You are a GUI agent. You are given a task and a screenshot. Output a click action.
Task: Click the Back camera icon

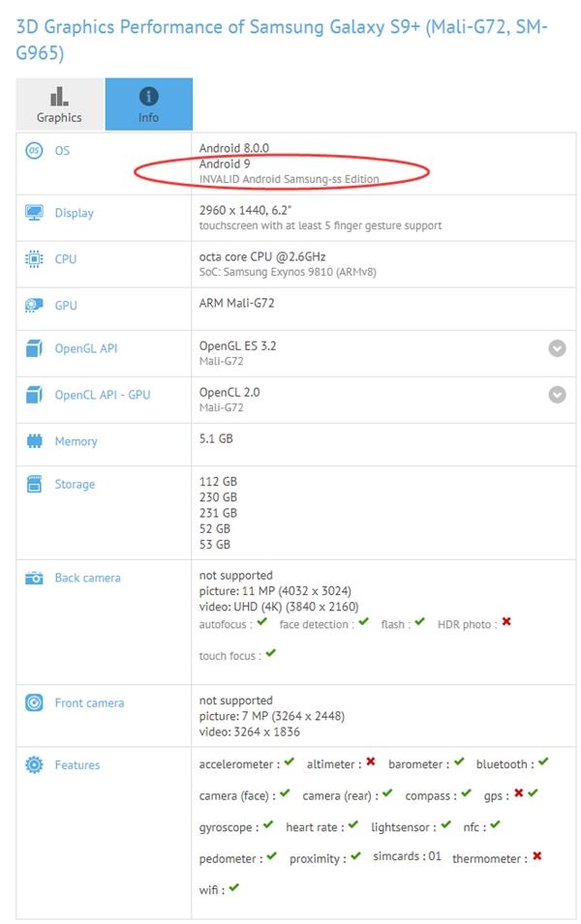point(34,578)
